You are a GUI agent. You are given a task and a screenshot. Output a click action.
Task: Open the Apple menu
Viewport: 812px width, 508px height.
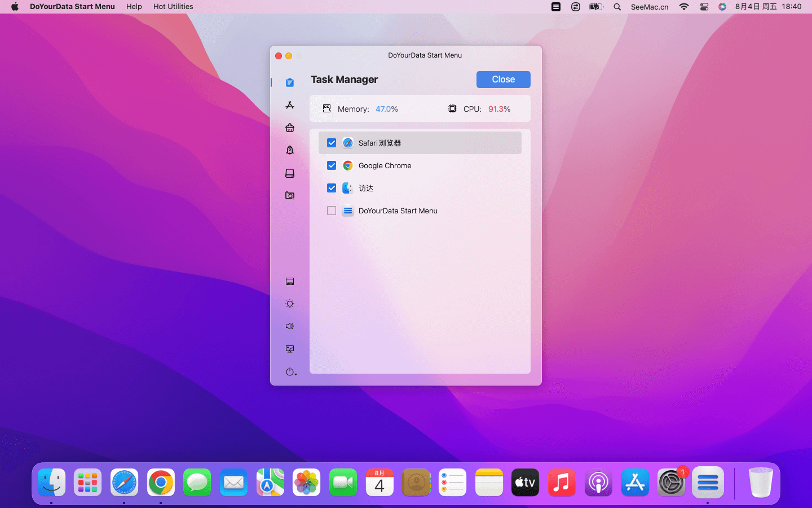pyautogui.click(x=15, y=7)
